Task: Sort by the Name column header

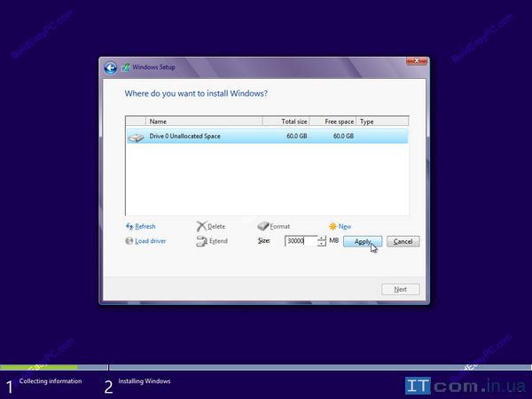Action: (x=204, y=121)
